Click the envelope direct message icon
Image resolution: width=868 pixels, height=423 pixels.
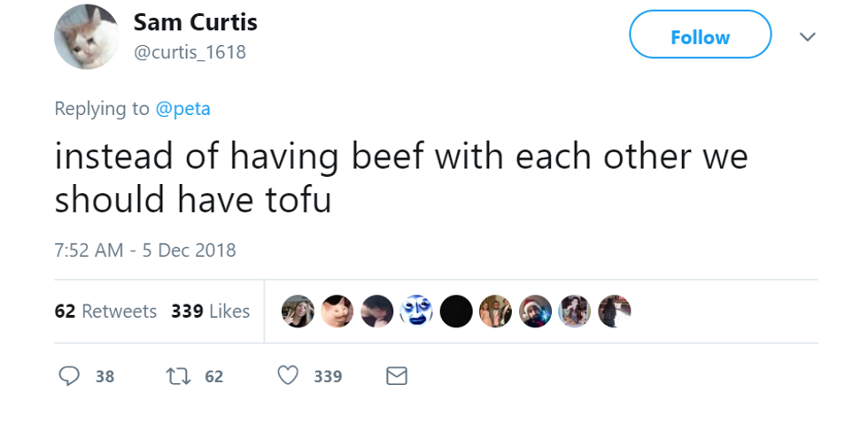(397, 376)
